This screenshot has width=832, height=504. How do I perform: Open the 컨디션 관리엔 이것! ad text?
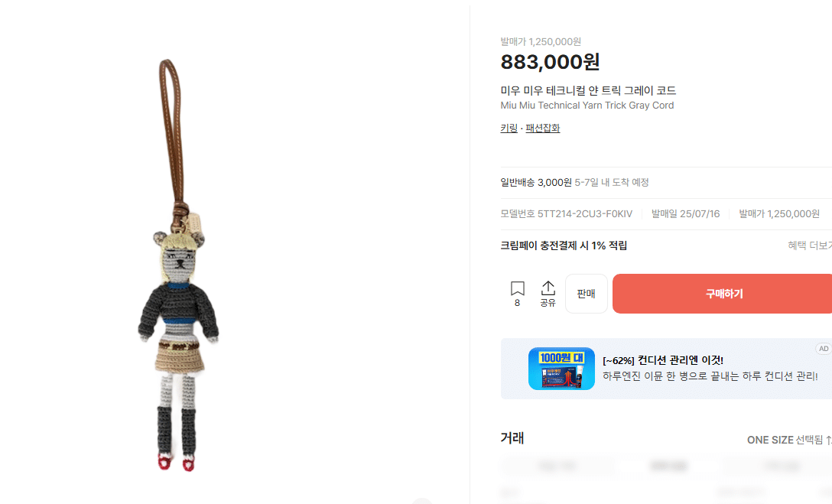(663, 360)
